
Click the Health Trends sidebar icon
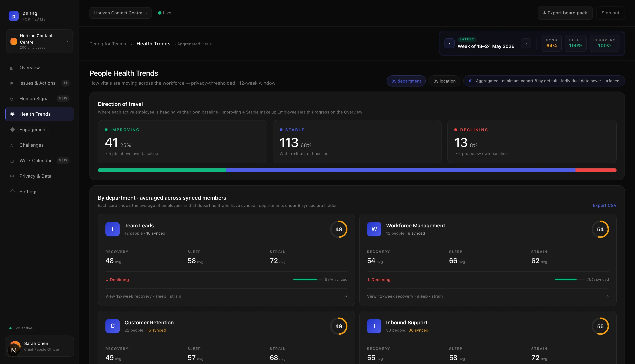click(12, 114)
